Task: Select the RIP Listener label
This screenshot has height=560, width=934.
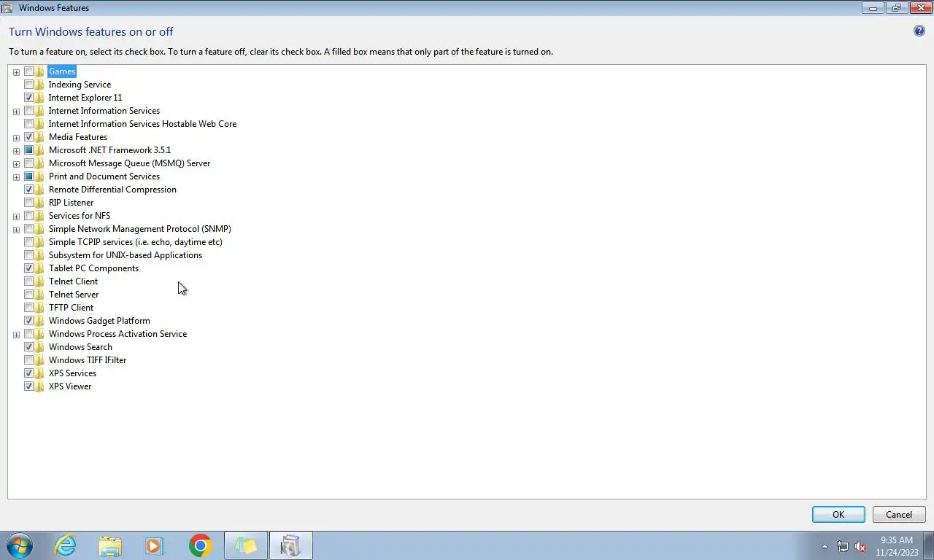Action: [x=71, y=203]
